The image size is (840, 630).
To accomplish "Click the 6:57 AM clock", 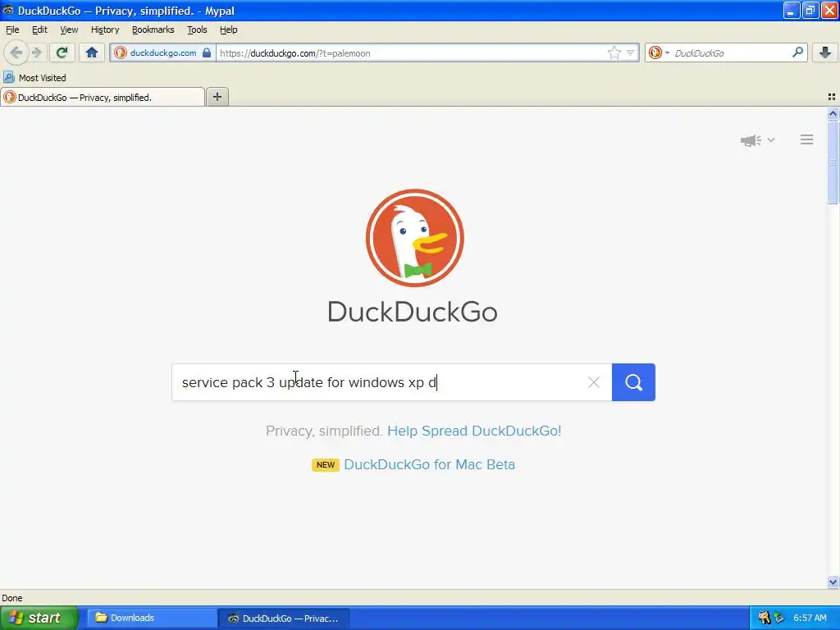I will click(x=810, y=619).
